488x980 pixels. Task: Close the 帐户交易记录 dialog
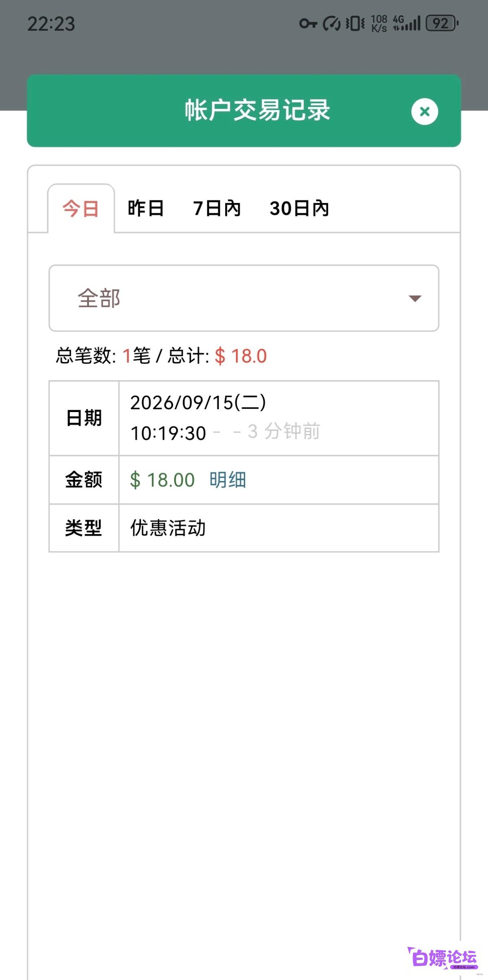(424, 111)
